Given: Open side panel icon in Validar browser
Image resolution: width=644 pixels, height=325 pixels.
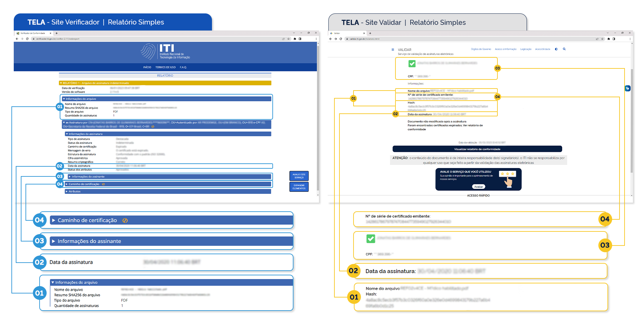Looking at the screenshot, I should pos(614,39).
